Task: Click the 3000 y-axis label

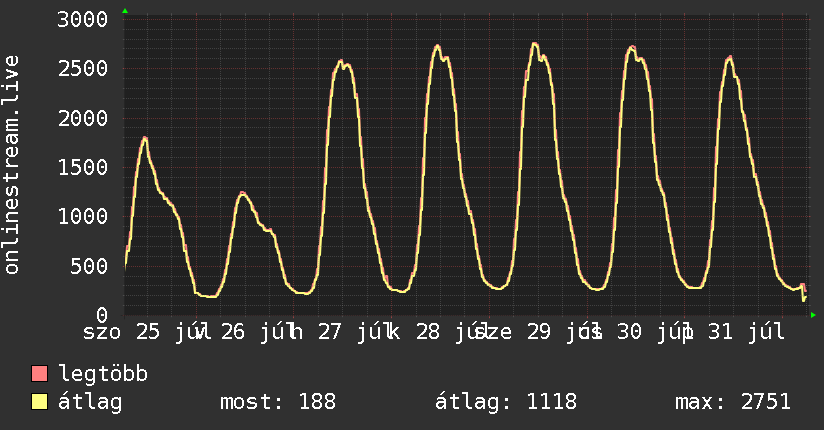Action: tap(83, 19)
